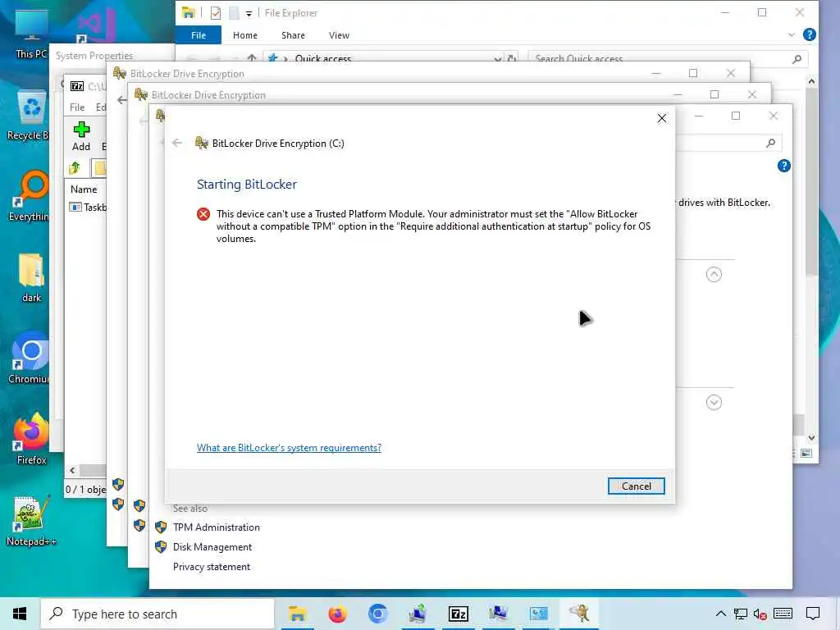Screen dimensions: 840x630
Task: Open the network icon in tray
Action: [741, 614]
